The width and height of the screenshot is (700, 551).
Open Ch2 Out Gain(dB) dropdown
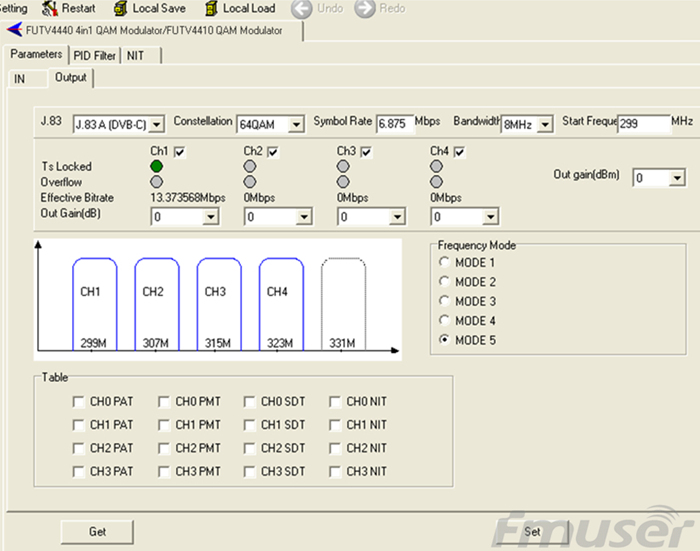[304, 217]
